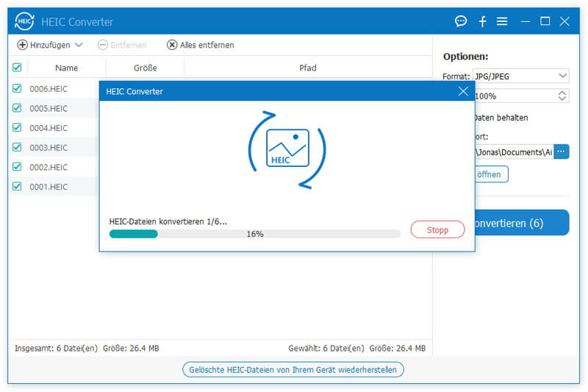Click the Gelöschte HEIC-Dateien wiederherstellen link
Viewport: 588px width, 392px height.
293,369
